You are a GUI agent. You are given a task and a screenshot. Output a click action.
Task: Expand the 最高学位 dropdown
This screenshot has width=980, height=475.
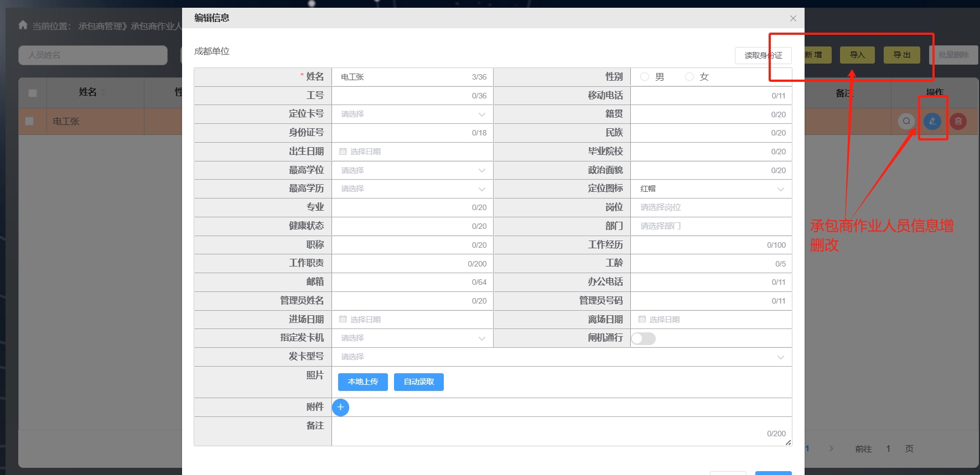tap(412, 170)
